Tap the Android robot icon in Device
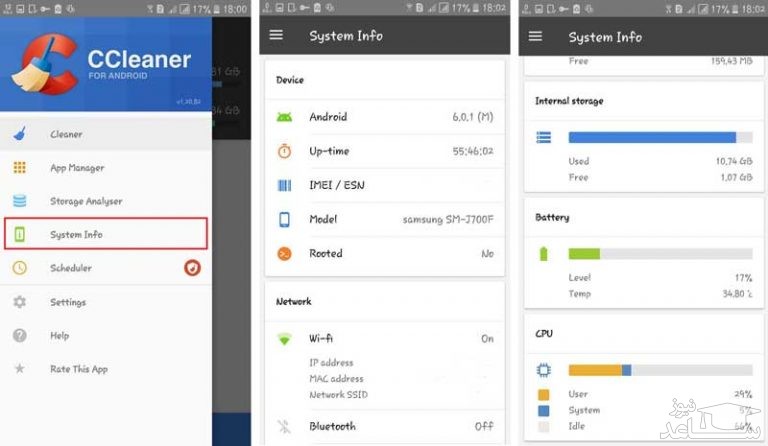The height and width of the screenshot is (446, 768). coord(284,117)
